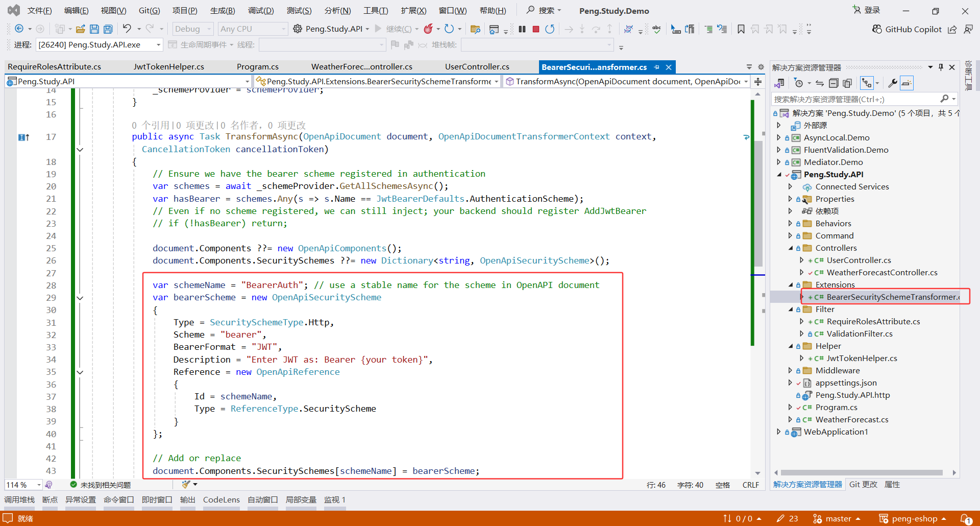980x526 pixels.
Task: Select Connected Services in Solution Explorer
Action: (x=852, y=187)
